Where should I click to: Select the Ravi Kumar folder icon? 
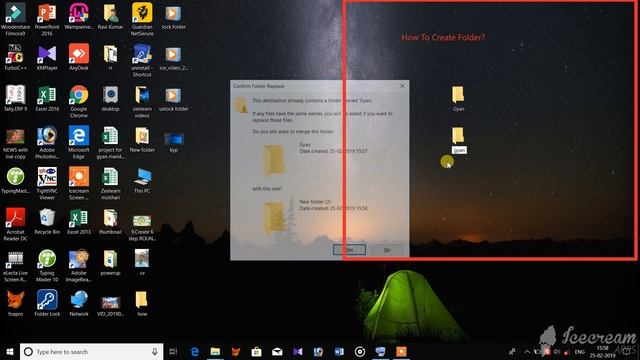coord(110,16)
